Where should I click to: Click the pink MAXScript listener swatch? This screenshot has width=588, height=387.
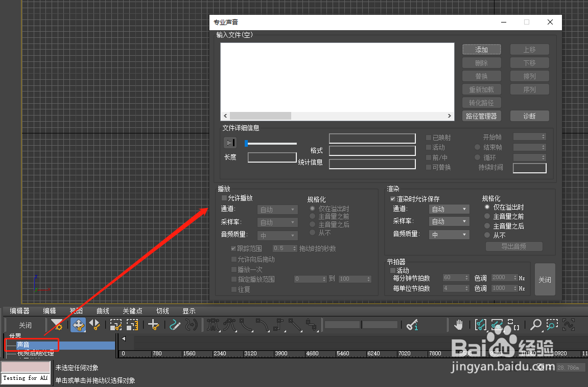(26, 367)
